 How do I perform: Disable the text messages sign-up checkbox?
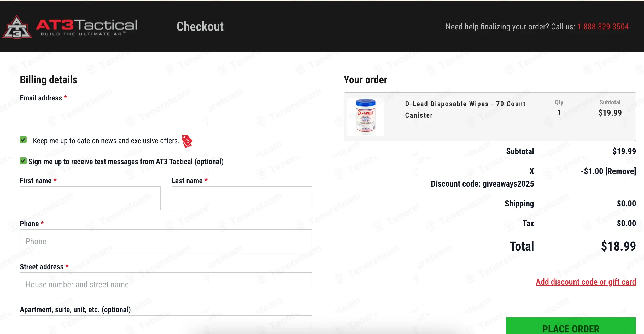coord(23,161)
